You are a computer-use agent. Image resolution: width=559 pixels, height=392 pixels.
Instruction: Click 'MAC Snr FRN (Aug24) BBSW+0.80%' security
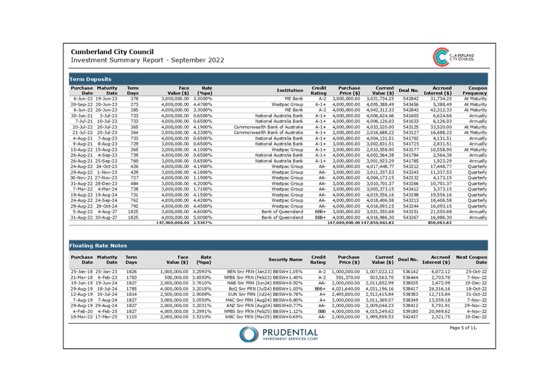coord(264,300)
